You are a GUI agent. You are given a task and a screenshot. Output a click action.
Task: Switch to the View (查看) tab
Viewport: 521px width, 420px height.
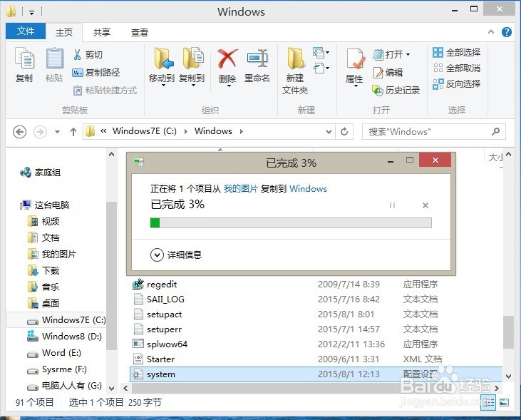[139, 33]
